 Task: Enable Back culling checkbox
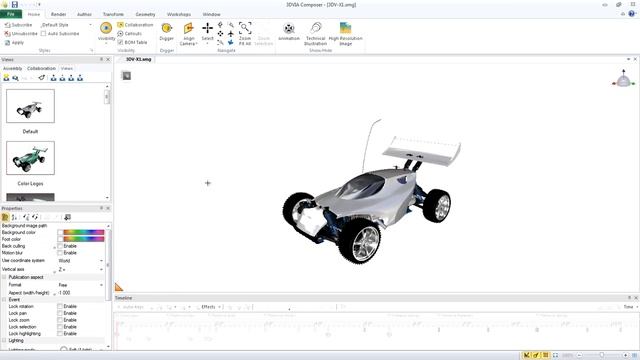(60, 246)
